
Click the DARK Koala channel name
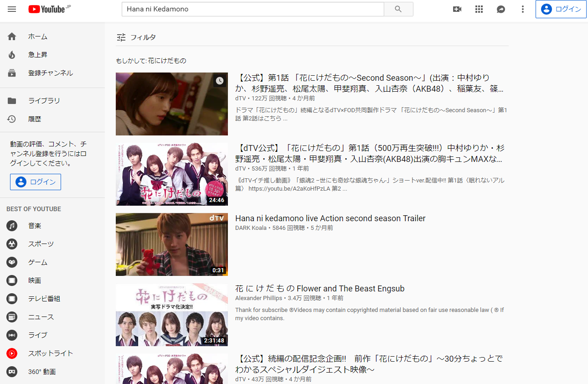pos(251,228)
